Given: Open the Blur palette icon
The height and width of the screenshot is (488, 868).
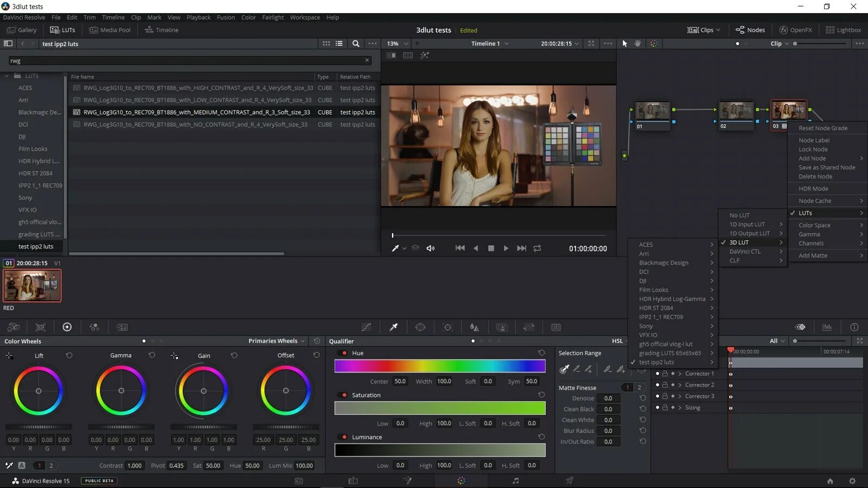Looking at the screenshot, I should pos(475,327).
